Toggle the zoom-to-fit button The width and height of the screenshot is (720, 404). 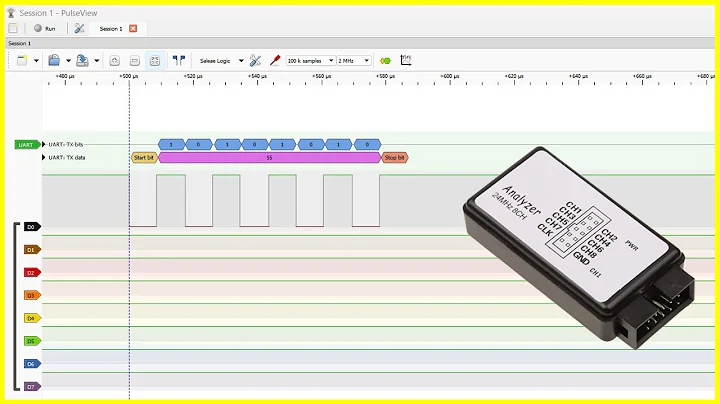155,61
